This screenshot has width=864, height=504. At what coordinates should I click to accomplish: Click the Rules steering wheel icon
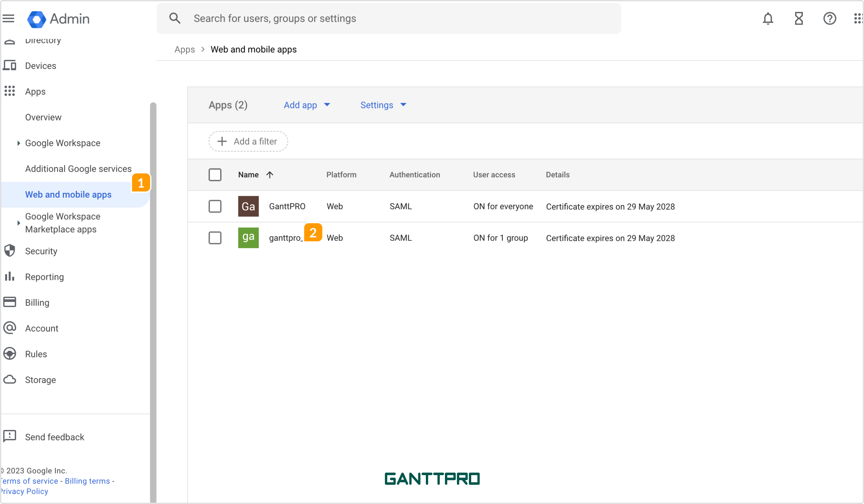point(10,354)
